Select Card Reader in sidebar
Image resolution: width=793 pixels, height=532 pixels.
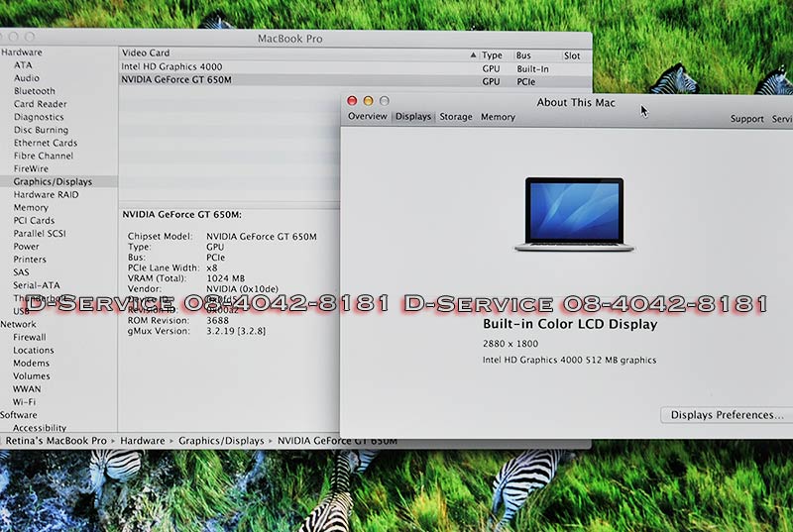pos(40,104)
